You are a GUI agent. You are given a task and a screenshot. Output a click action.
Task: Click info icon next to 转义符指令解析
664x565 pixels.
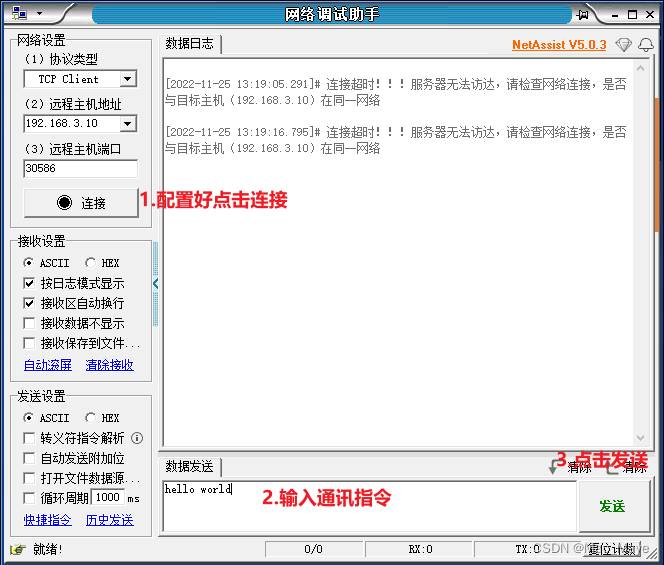[x=137, y=438]
